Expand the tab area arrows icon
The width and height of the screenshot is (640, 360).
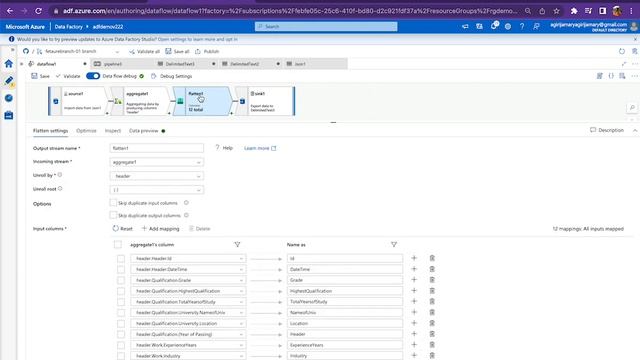click(624, 64)
